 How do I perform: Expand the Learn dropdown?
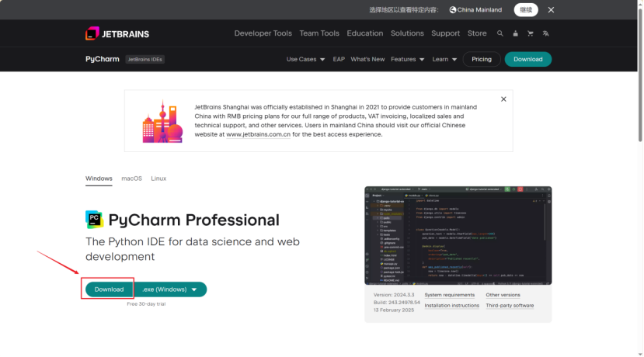point(444,60)
